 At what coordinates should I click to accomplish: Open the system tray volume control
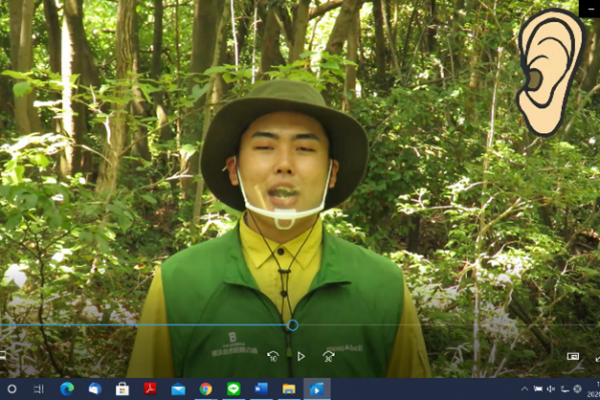point(551,388)
